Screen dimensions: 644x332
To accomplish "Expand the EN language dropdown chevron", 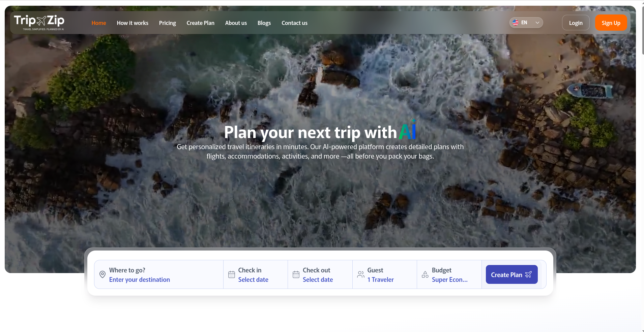I will [x=537, y=23].
